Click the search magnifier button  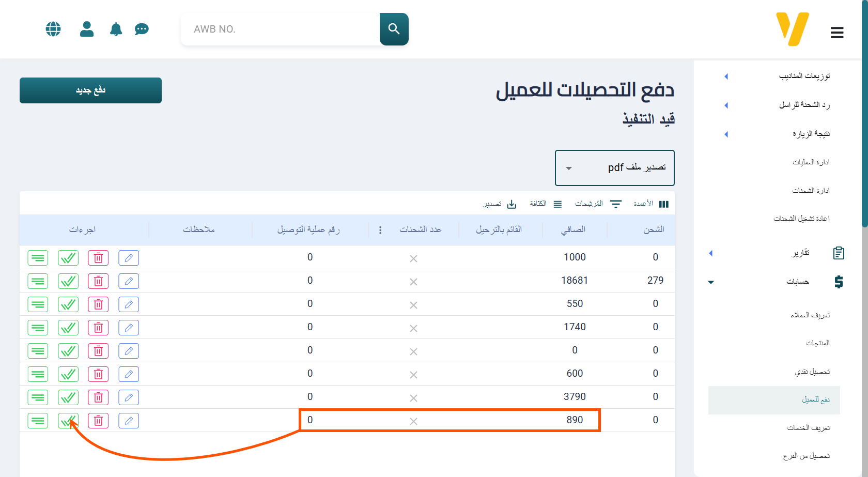(394, 29)
